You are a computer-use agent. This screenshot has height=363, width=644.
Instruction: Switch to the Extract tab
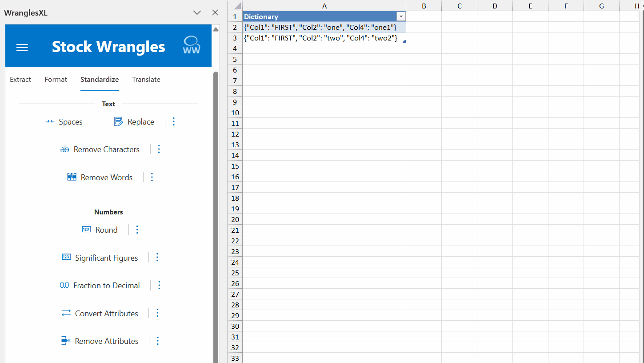(x=20, y=80)
